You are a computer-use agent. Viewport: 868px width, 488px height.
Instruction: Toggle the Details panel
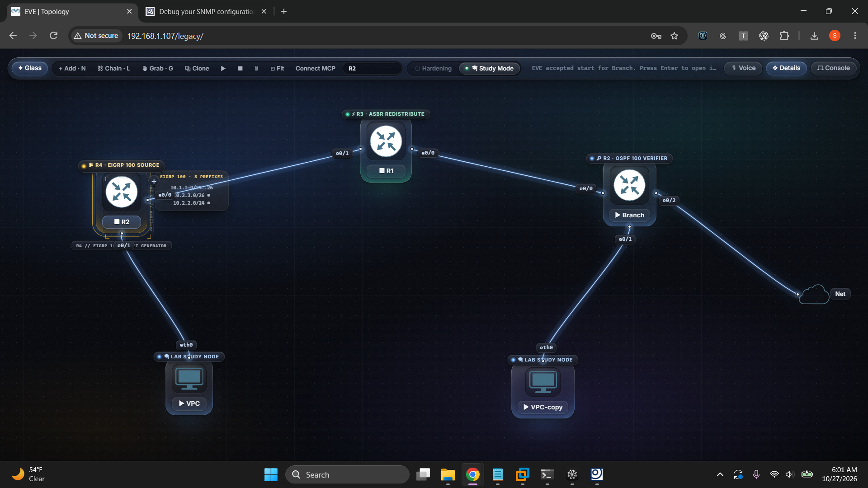pyautogui.click(x=786, y=68)
